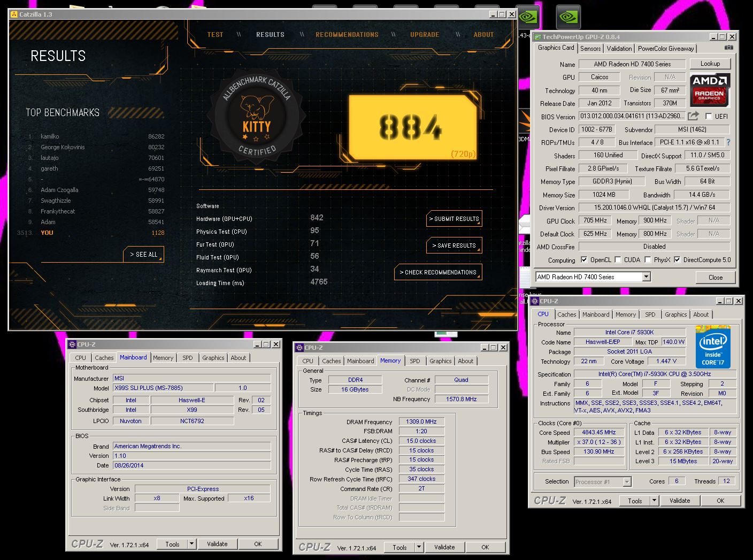Click the TechPowerUp GPU-Z title bar icon

(x=537, y=36)
